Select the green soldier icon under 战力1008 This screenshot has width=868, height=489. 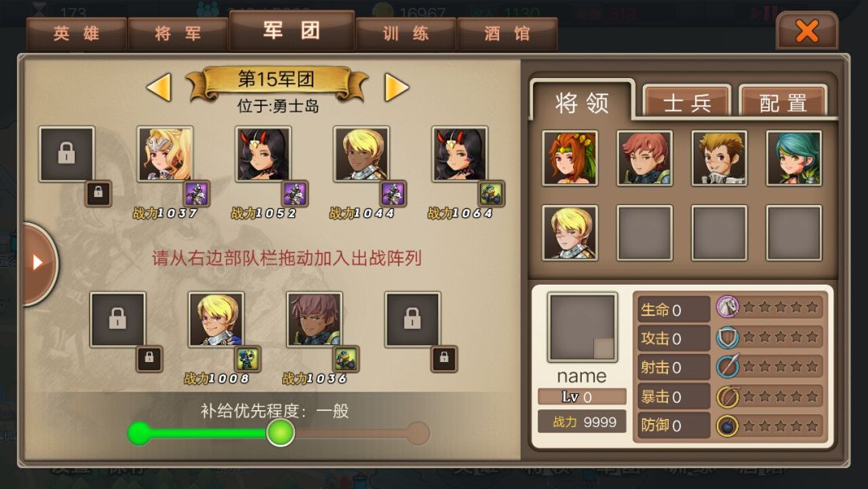[247, 359]
